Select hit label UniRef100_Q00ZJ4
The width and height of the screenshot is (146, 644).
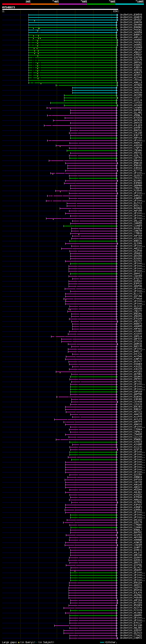coord(131,100)
